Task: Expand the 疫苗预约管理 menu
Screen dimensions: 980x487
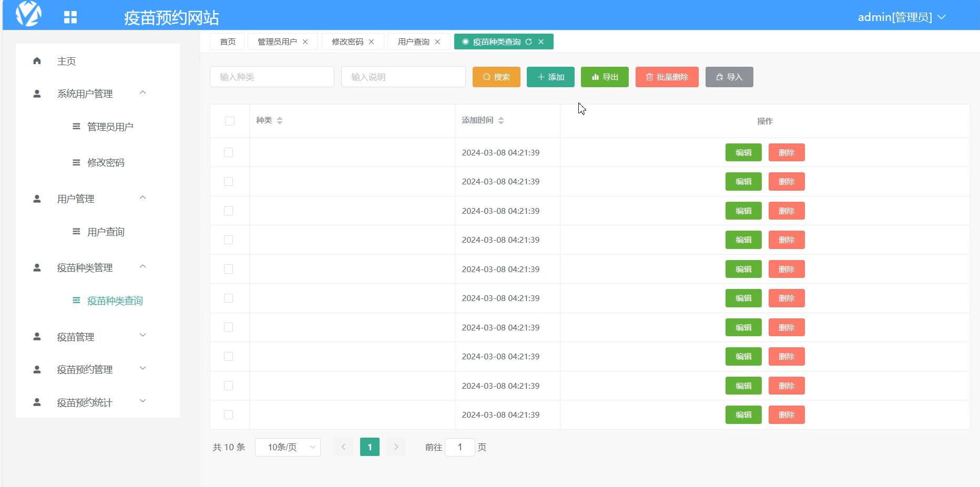Action: (x=142, y=368)
